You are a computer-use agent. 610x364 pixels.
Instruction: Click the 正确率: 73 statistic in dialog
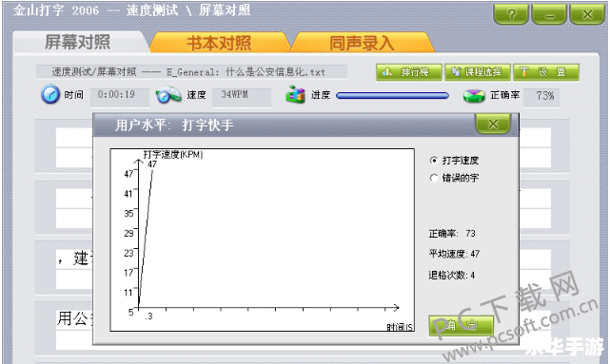pos(452,234)
